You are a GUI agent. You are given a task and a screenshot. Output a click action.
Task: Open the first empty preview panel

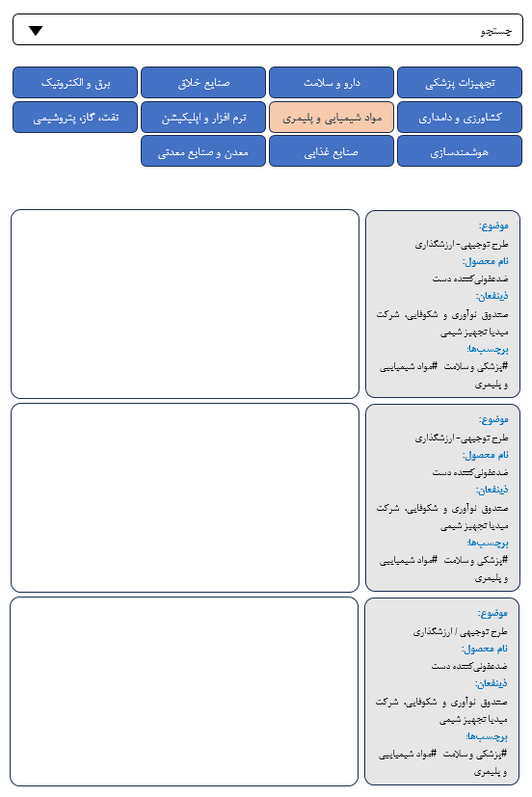(x=185, y=304)
